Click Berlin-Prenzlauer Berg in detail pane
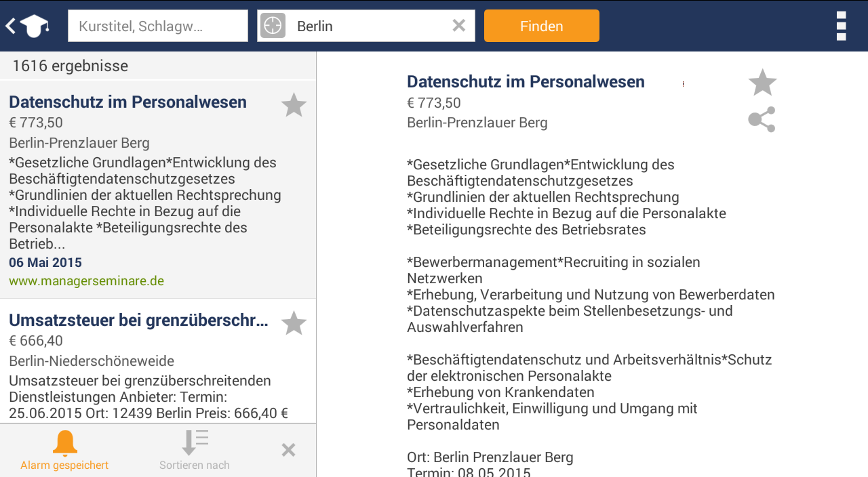 coord(477,123)
